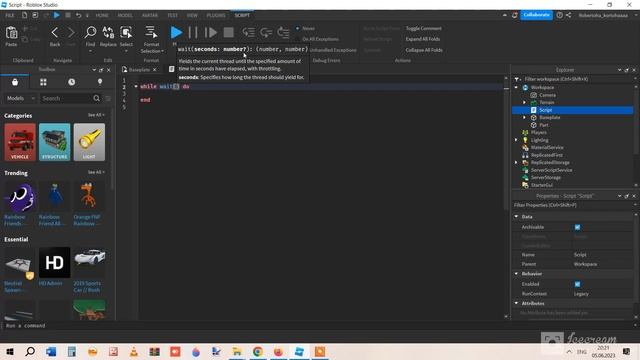This screenshot has width=640, height=360.
Task: Click the Paste icon in Clipboard group
Action: pyautogui.click(x=11, y=33)
